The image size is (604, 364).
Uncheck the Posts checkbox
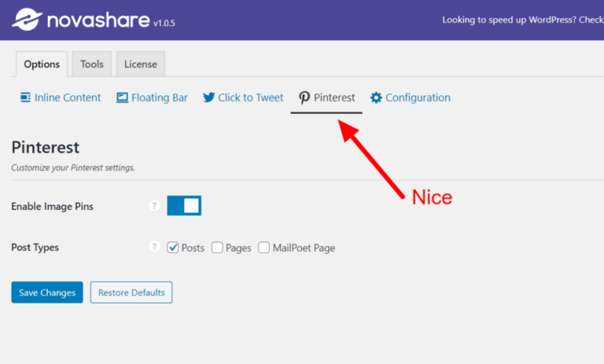coord(173,248)
